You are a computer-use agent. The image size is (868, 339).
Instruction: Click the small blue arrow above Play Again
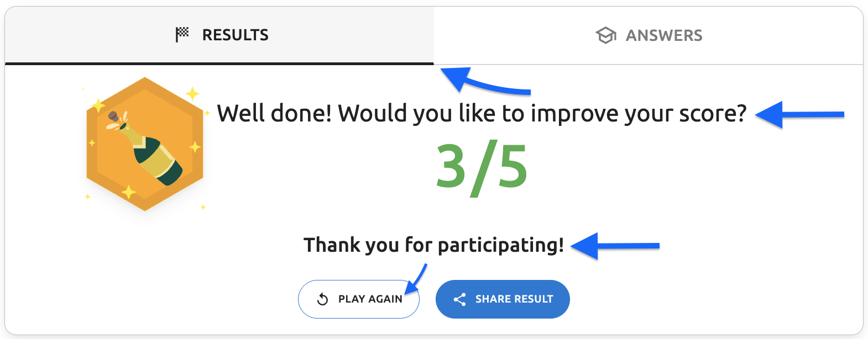pos(416,279)
